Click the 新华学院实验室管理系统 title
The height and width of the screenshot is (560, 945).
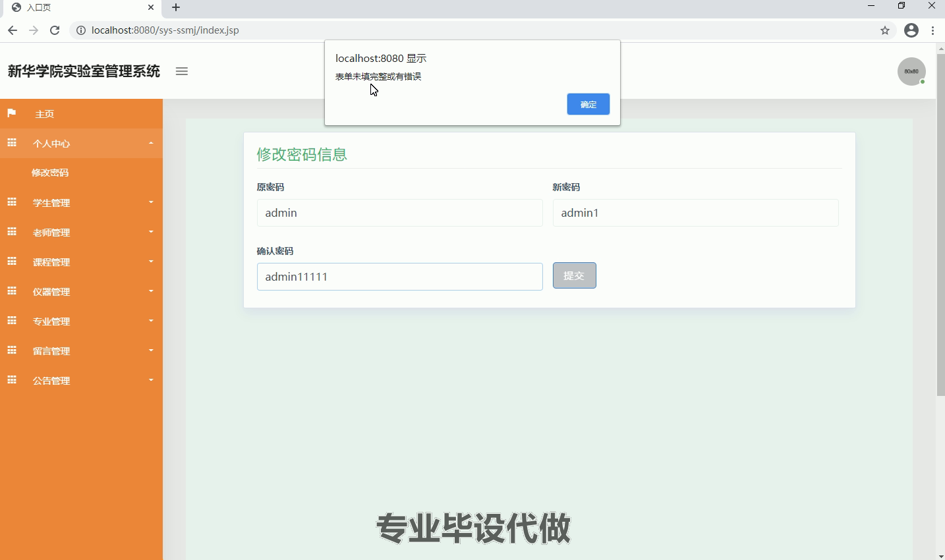84,71
